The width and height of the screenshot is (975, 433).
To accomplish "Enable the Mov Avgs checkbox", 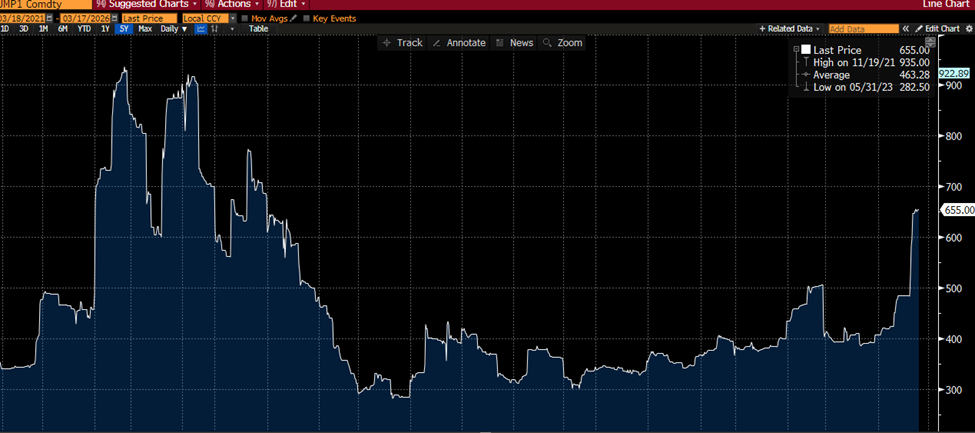I will click(245, 18).
